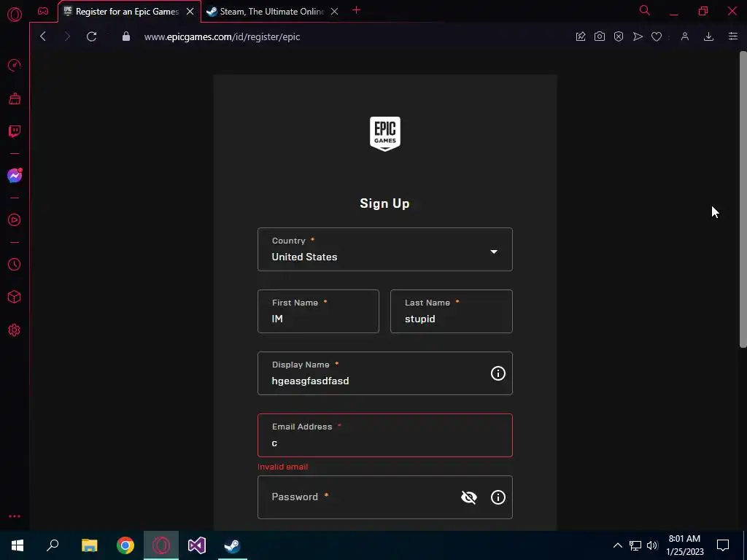
Task: Open History clock icon in sidebar
Action: (x=15, y=264)
